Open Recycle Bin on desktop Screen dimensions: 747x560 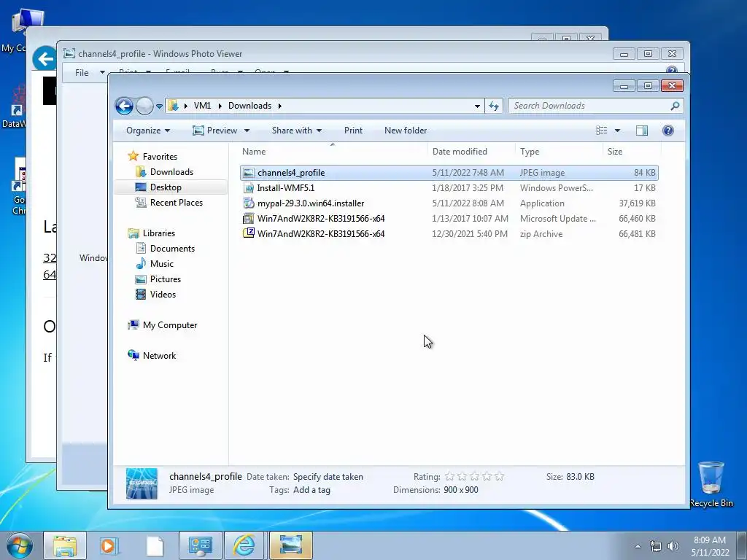(x=711, y=484)
